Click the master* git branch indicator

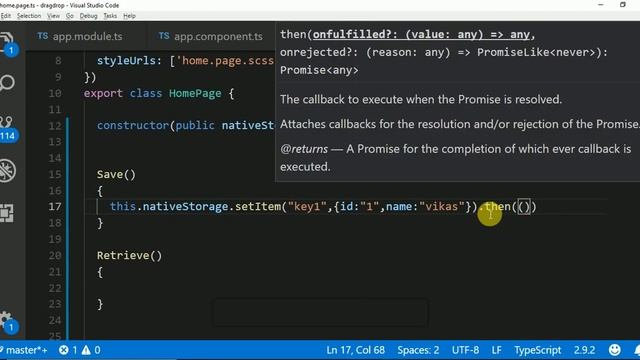pyautogui.click(x=24, y=350)
